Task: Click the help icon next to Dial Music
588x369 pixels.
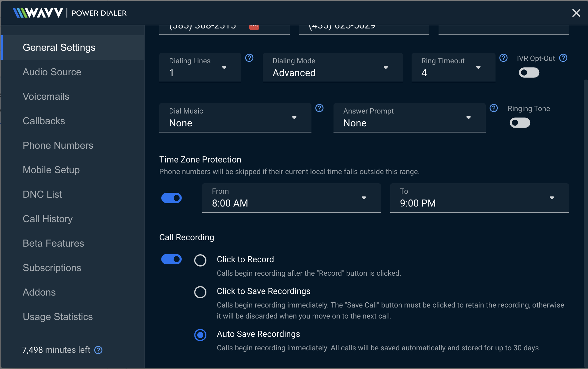Action: [x=319, y=108]
